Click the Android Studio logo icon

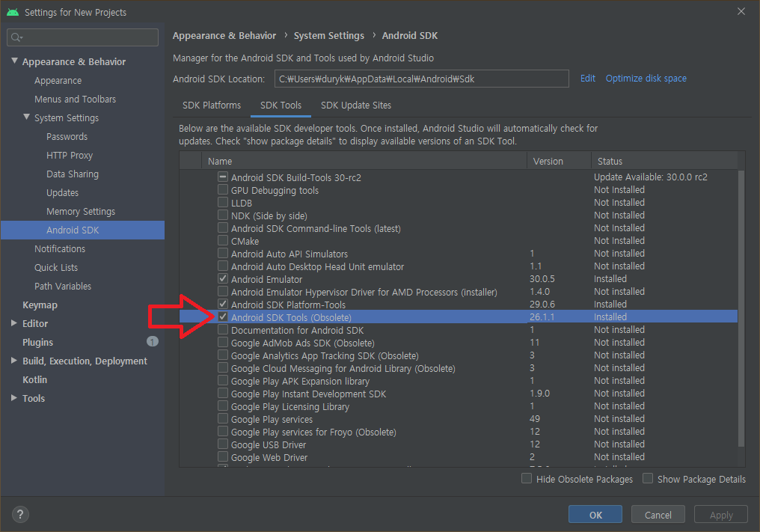click(x=13, y=12)
